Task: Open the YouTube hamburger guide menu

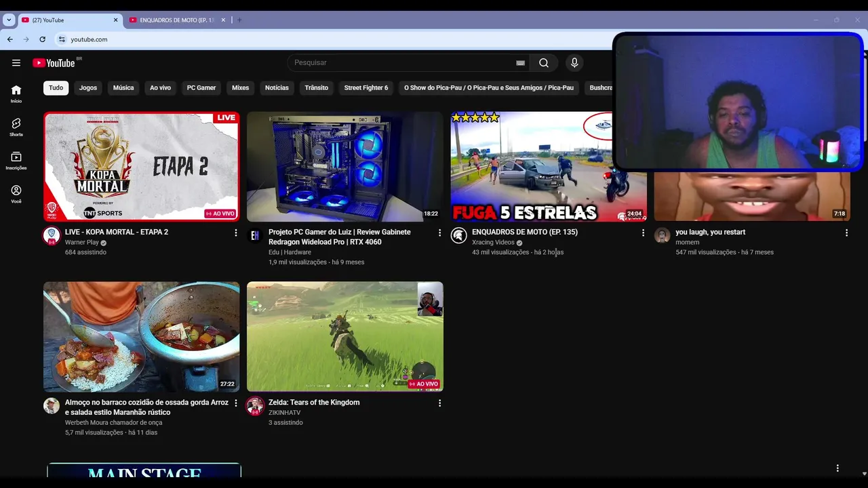Action: (16, 62)
